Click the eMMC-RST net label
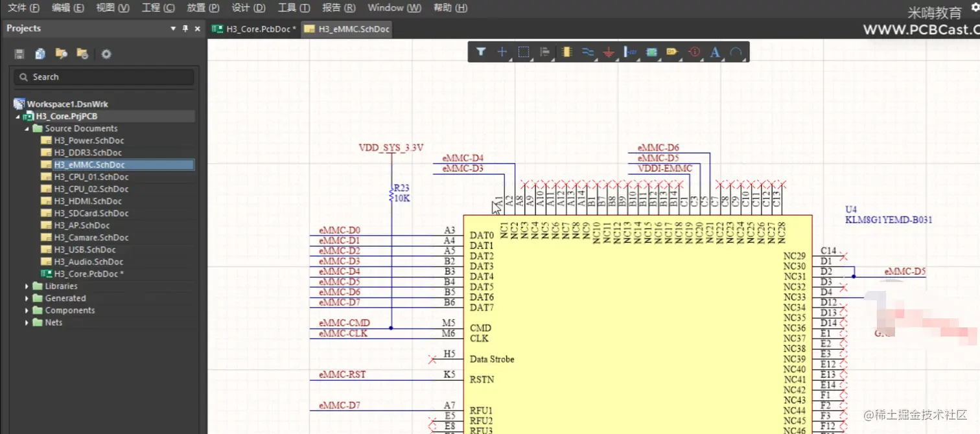This screenshot has width=980, height=434. (342, 375)
